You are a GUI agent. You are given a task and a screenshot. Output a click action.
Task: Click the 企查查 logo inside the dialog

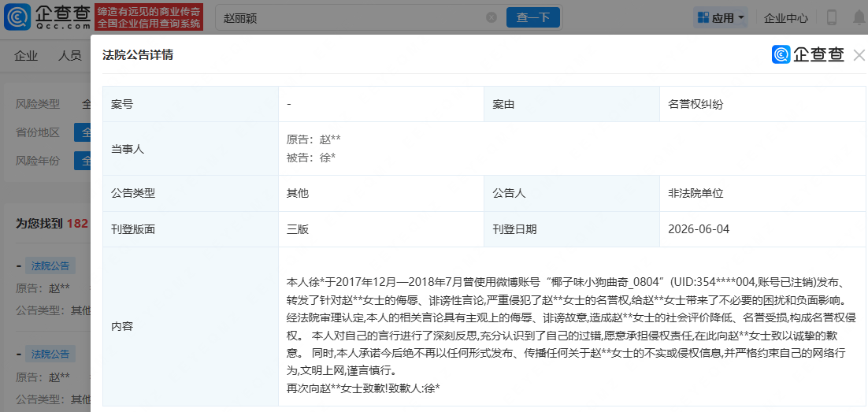coord(808,54)
